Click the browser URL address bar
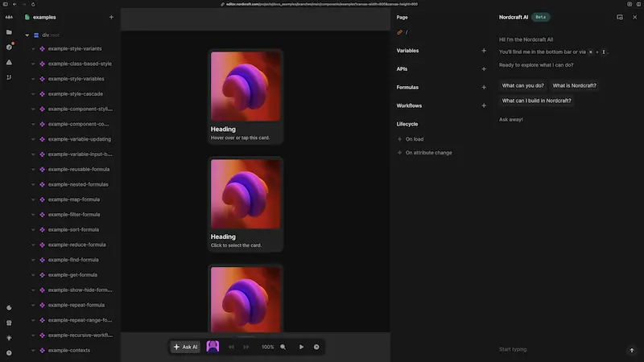This screenshot has height=362, width=644. 321,4
